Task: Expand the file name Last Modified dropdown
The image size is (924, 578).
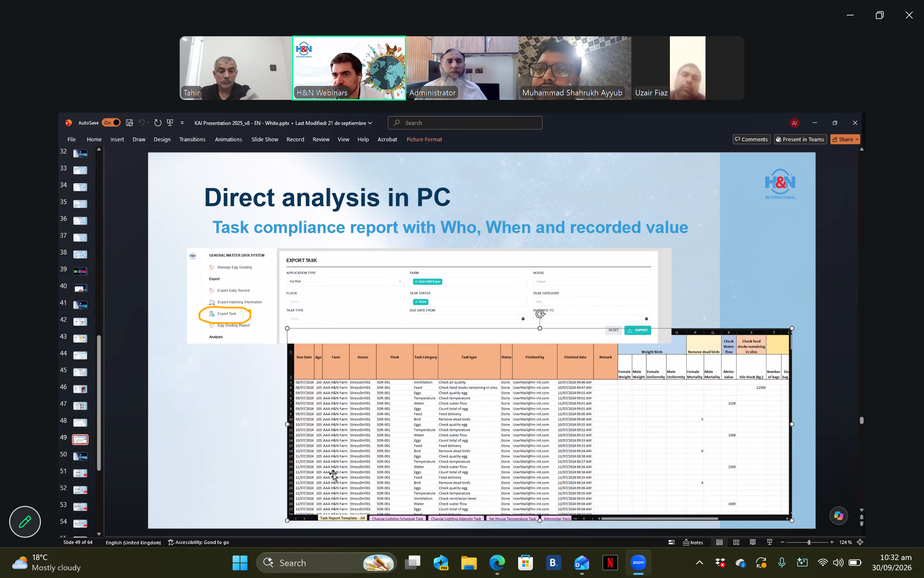Action: click(370, 123)
